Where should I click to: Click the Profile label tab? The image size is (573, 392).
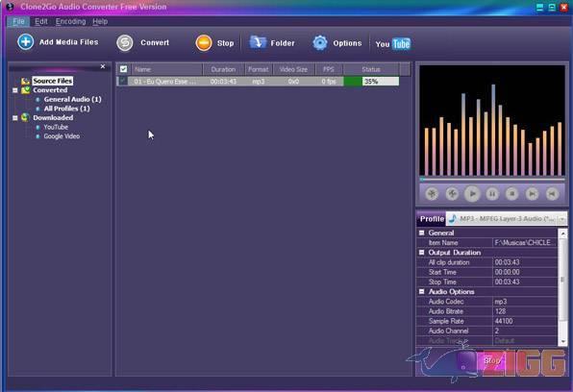[432, 219]
